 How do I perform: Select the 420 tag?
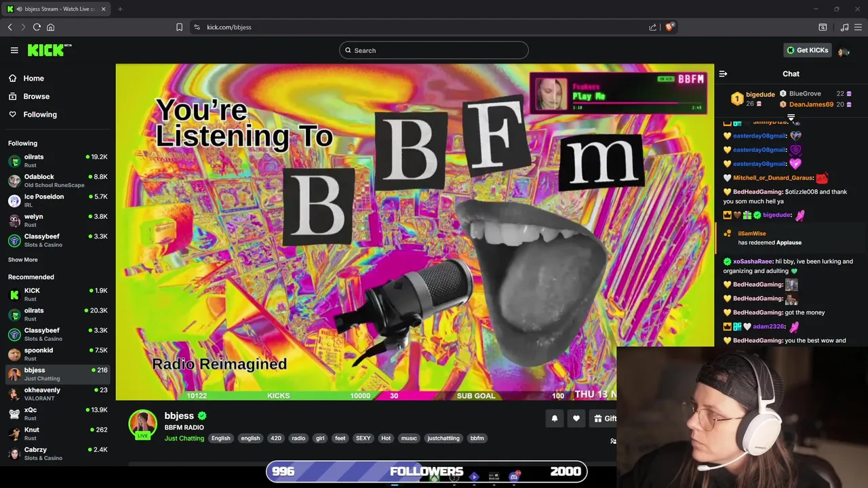[276, 439]
